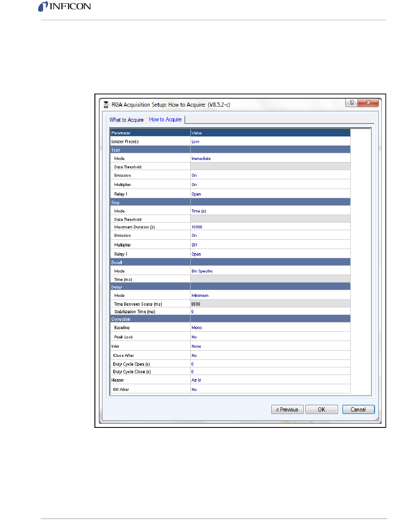Open the Start Mode value 'Immediate'

click(x=270, y=158)
